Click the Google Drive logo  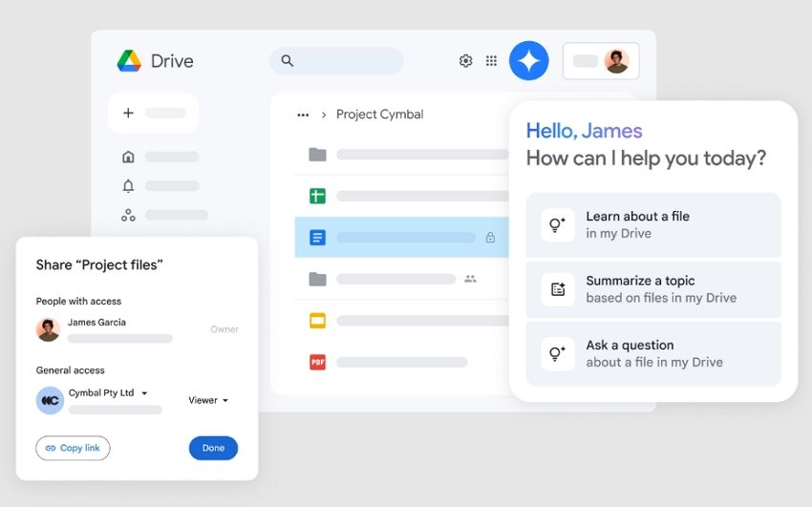129,61
